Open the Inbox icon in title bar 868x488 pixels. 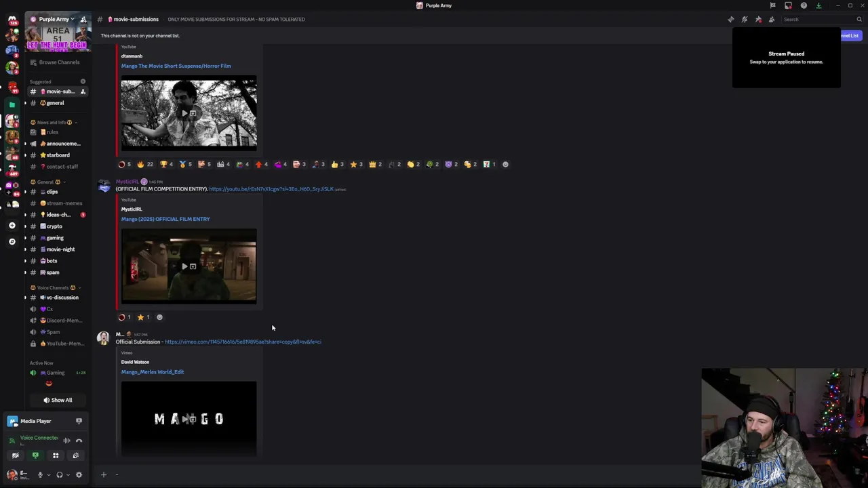tap(788, 5)
